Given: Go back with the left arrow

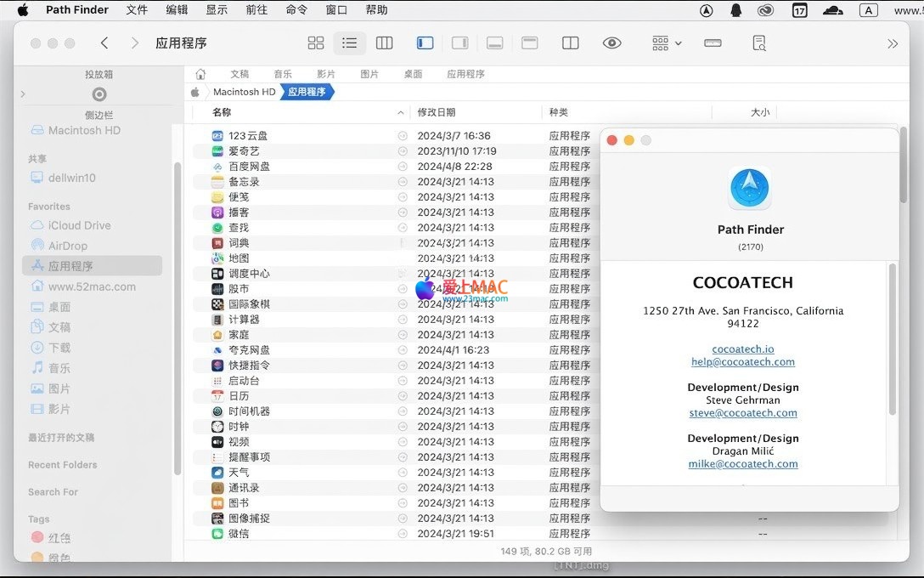Looking at the screenshot, I should pos(104,43).
